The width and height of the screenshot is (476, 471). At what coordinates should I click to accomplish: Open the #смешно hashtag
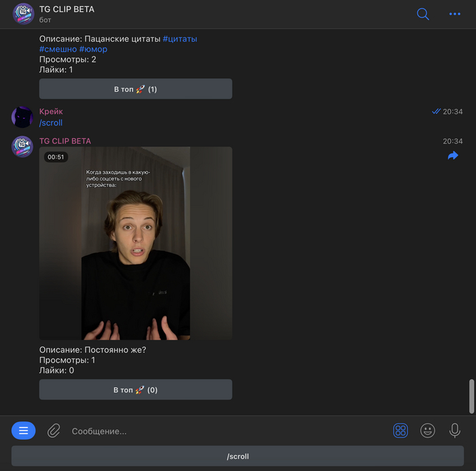58,49
